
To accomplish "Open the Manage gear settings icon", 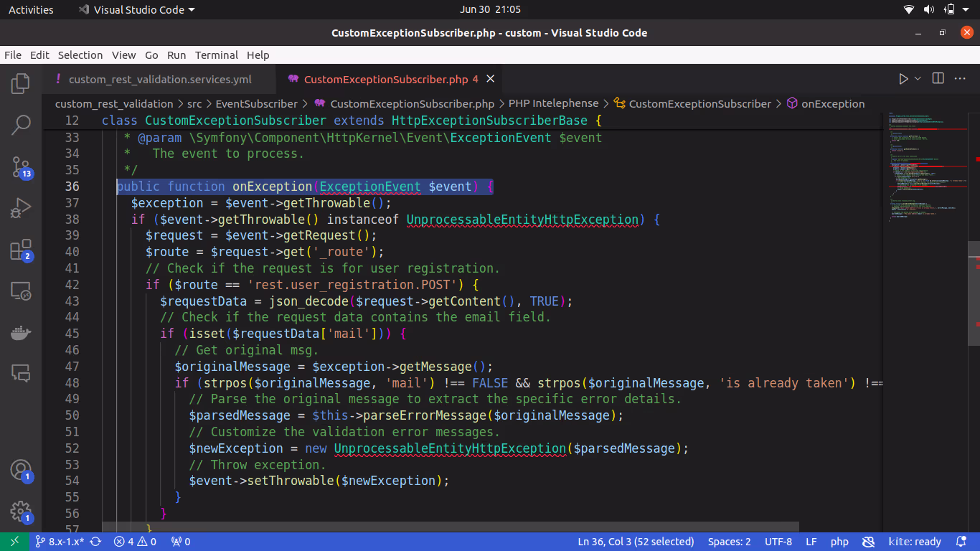I will [21, 512].
